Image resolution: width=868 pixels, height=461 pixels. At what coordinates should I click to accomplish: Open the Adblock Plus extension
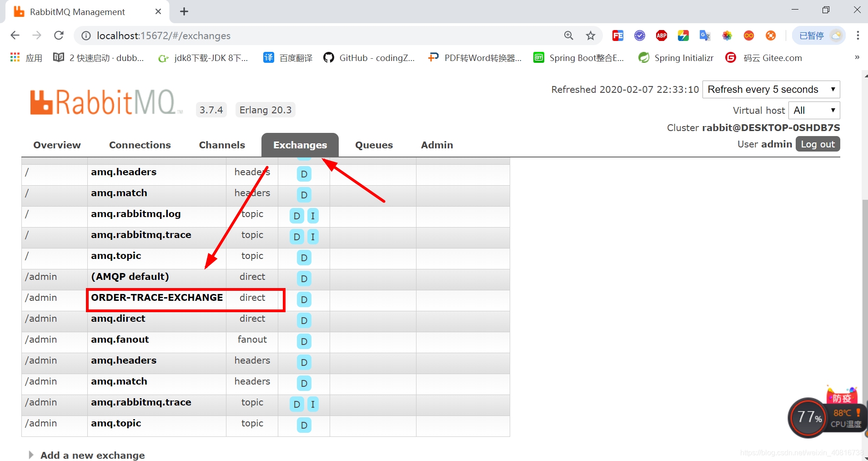click(x=662, y=35)
